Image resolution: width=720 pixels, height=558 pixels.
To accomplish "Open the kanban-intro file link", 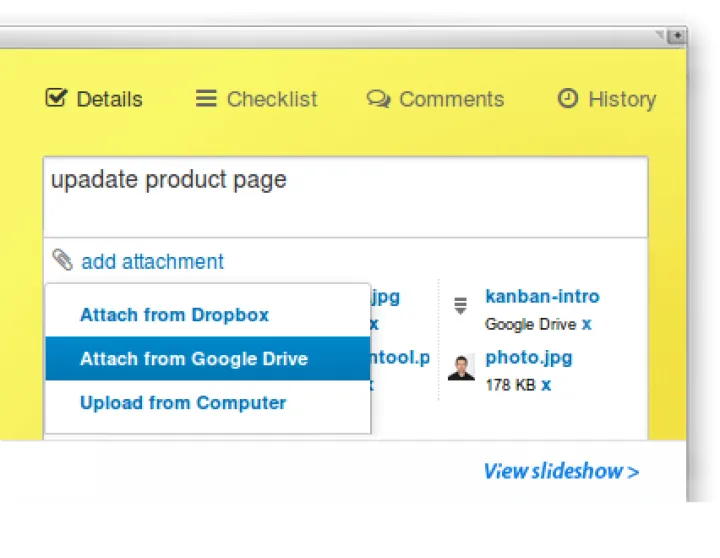I will (542, 296).
